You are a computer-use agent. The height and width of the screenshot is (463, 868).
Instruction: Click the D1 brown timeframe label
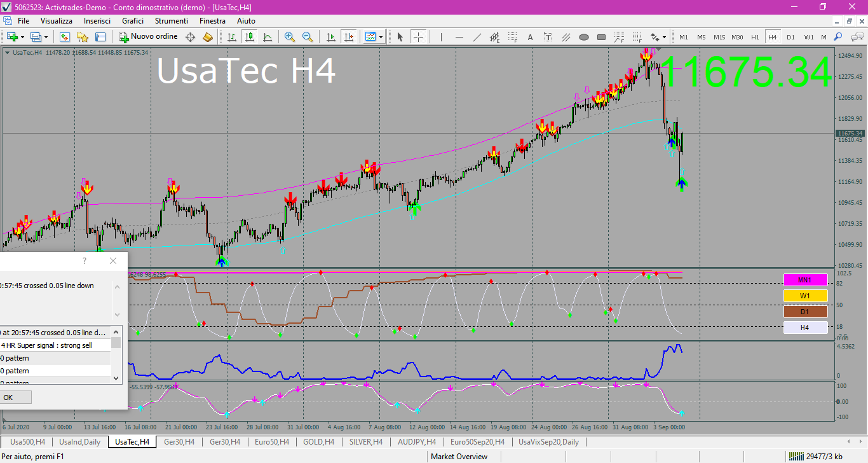click(805, 312)
